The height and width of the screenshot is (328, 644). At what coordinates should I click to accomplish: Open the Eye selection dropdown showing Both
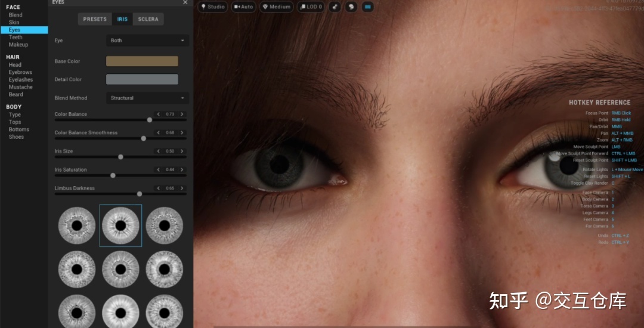click(x=147, y=41)
